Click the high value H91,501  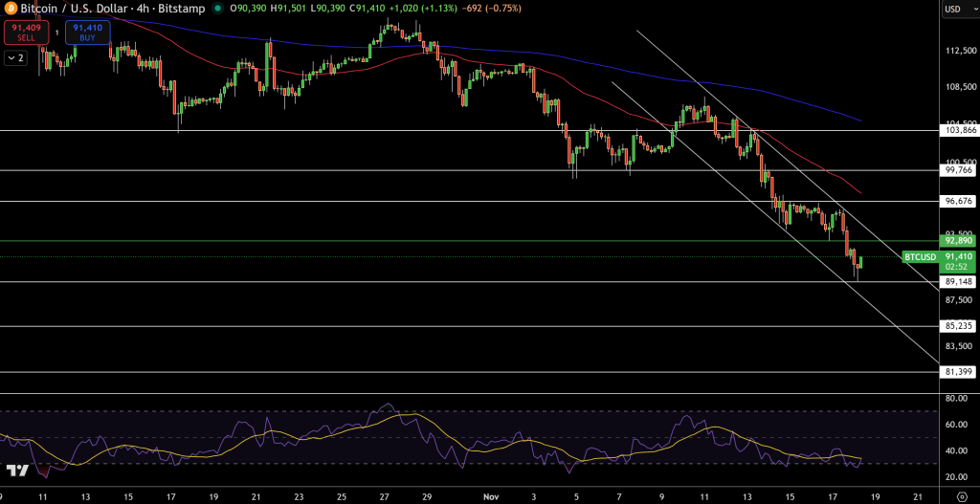coord(288,8)
